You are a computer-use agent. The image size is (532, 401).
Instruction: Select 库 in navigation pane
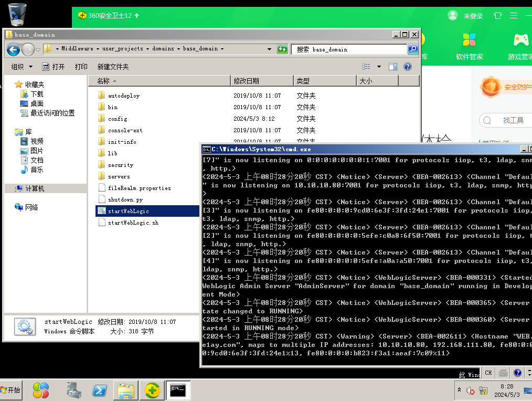pos(28,132)
